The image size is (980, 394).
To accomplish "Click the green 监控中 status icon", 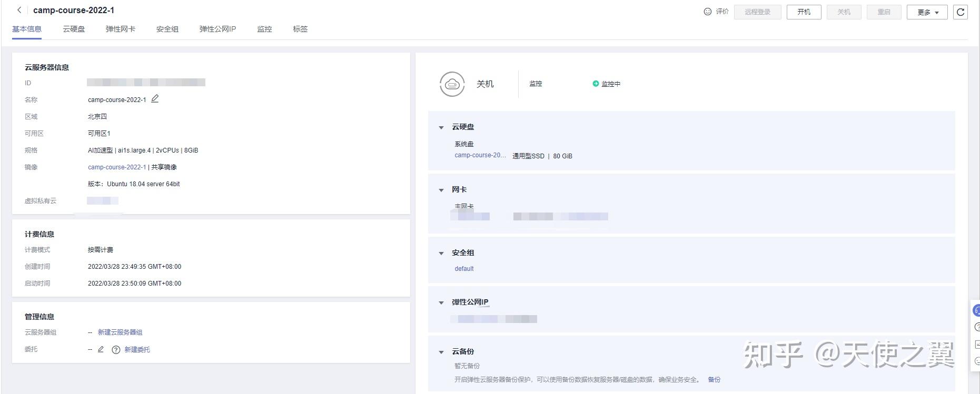I will click(596, 84).
